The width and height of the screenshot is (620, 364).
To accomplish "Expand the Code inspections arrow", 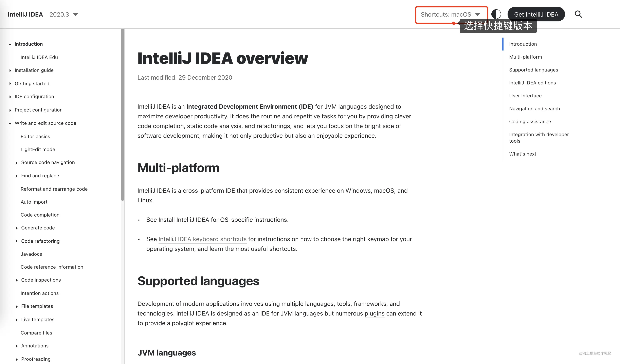I will [x=17, y=280].
